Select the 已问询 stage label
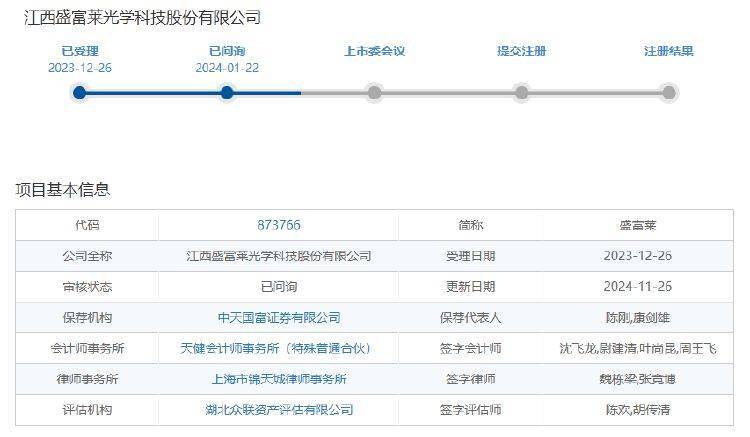750x437 pixels. tap(227, 51)
